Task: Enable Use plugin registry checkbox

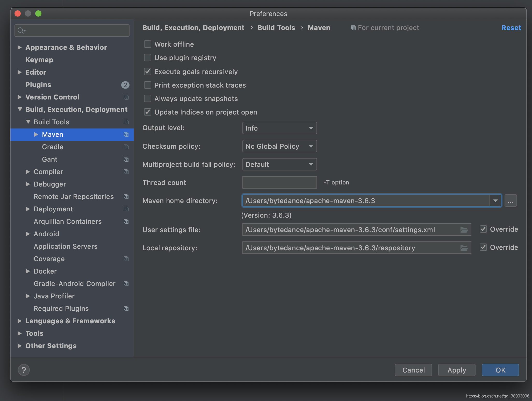Action: click(148, 58)
